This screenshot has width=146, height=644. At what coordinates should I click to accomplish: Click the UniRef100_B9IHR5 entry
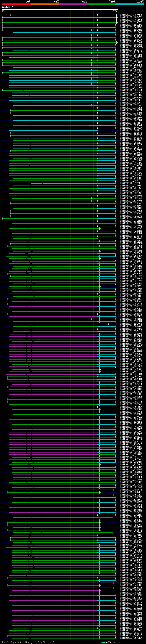[x=131, y=30]
